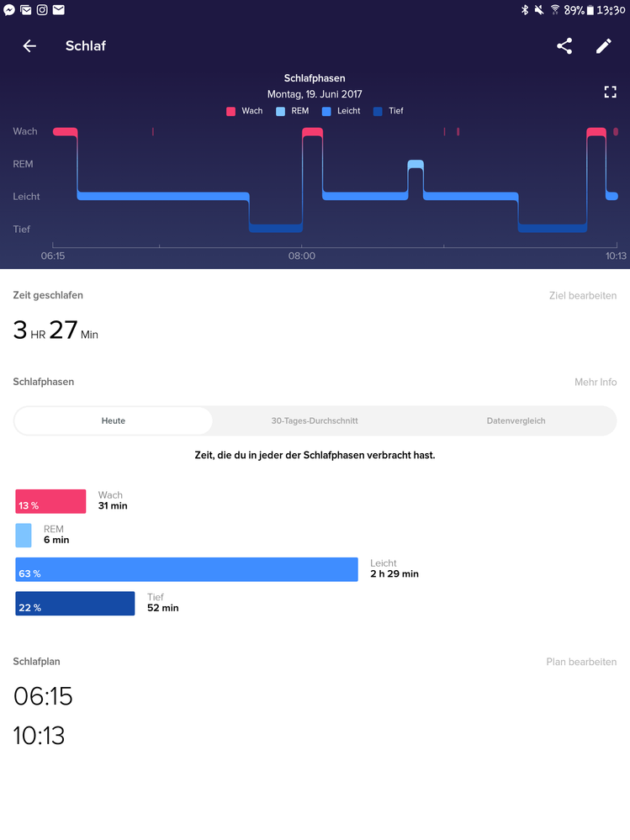Tap the pink Wach legend swatch
Image resolution: width=630 pixels, height=840 pixels.
[230, 111]
